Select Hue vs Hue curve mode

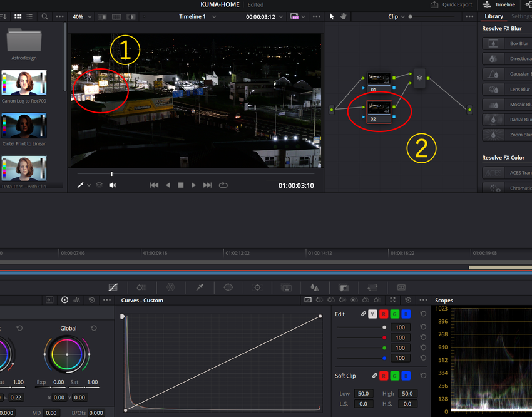[x=319, y=300]
